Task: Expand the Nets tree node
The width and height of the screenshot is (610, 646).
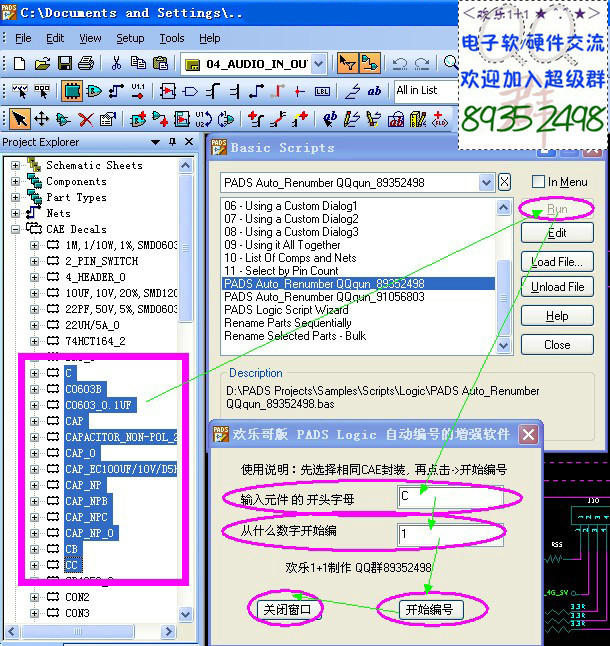Action: tap(15, 213)
